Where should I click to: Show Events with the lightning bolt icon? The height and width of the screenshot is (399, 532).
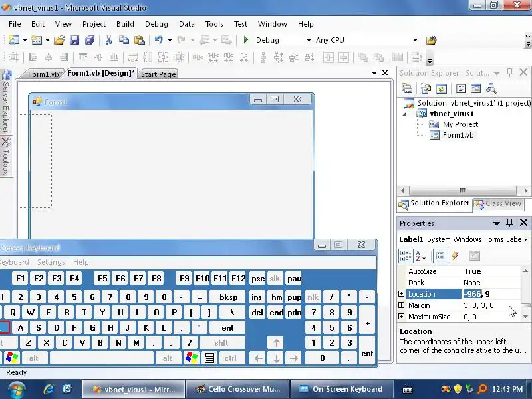456,256
